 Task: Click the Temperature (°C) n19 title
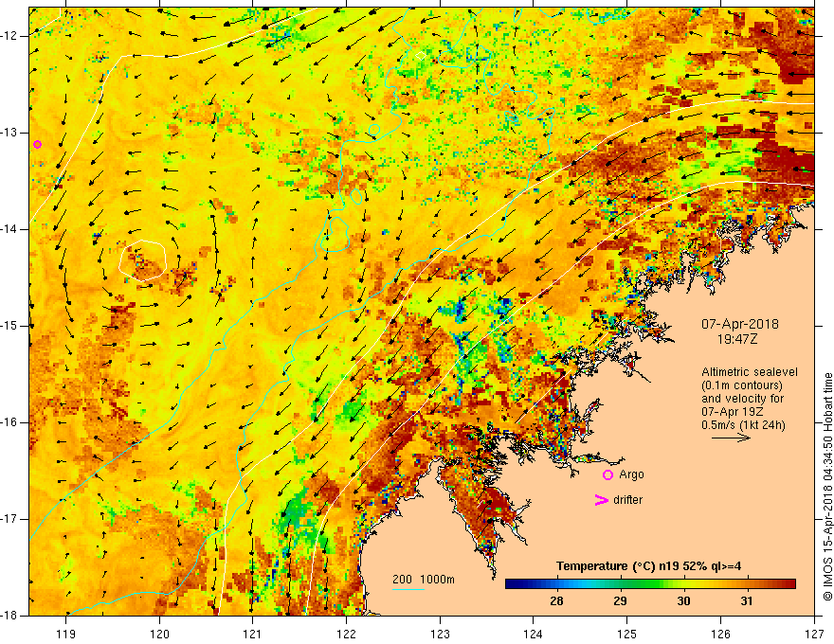point(649,566)
